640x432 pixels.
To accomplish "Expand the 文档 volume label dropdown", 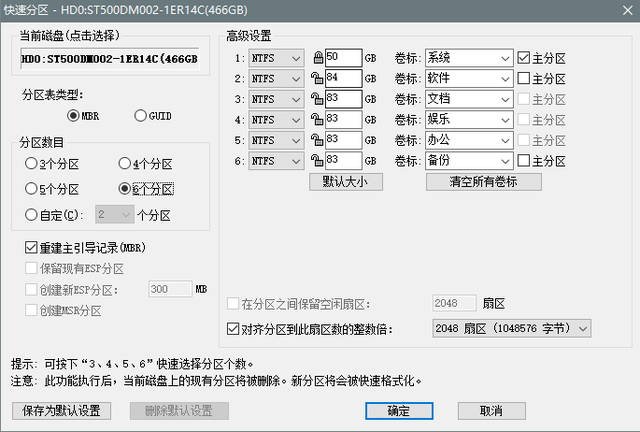I will coord(505,100).
